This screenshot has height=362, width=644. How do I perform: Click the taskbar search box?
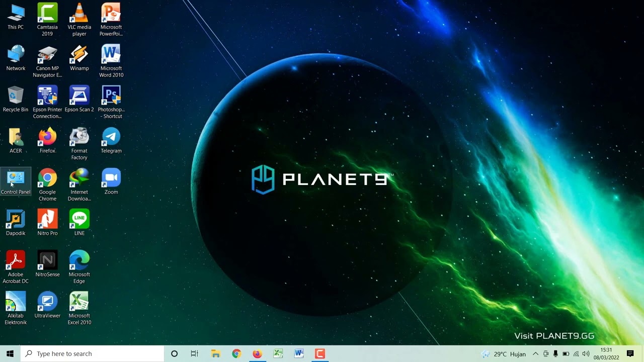point(92,354)
